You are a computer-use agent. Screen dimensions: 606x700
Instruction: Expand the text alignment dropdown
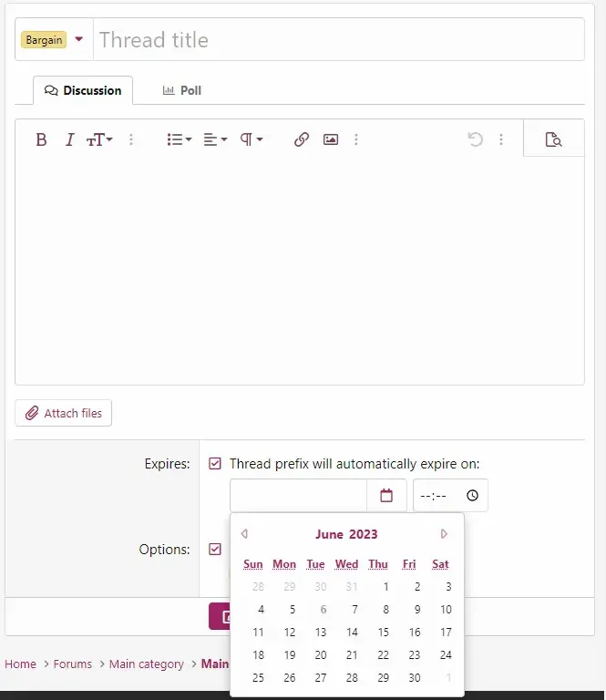[x=215, y=139]
